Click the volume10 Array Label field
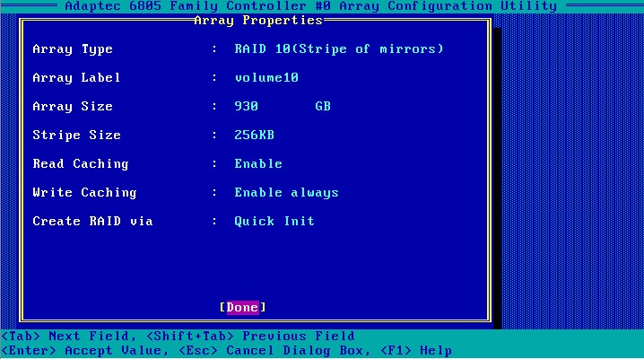 point(266,78)
